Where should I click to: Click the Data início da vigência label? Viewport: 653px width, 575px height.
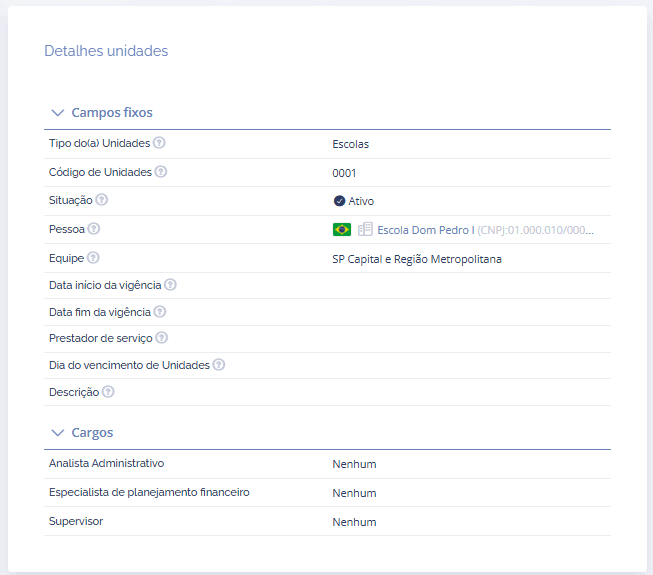pyautogui.click(x=105, y=285)
